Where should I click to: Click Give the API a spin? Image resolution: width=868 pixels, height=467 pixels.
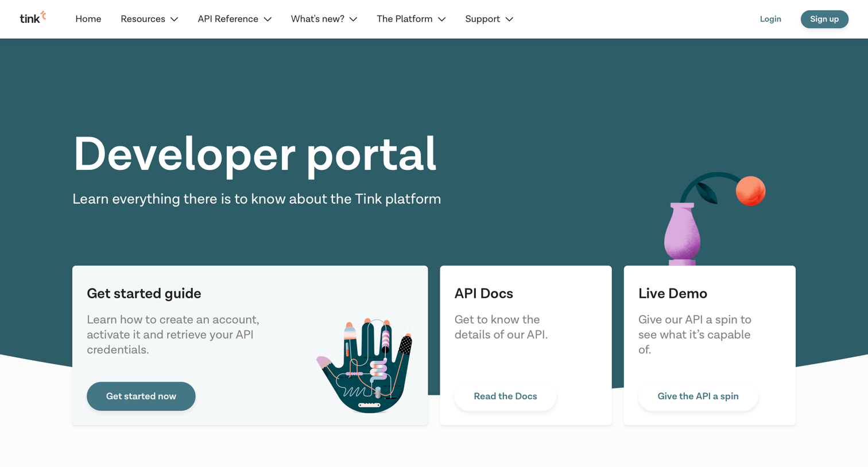[698, 396]
